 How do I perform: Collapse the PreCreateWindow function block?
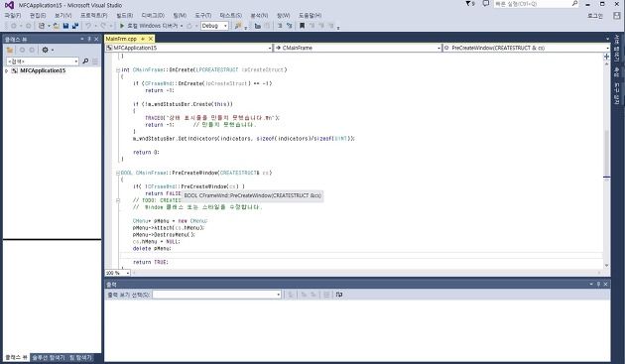click(x=118, y=173)
